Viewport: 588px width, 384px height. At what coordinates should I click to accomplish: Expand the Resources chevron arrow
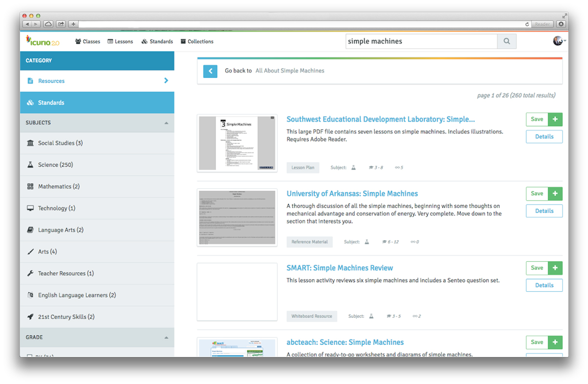166,80
